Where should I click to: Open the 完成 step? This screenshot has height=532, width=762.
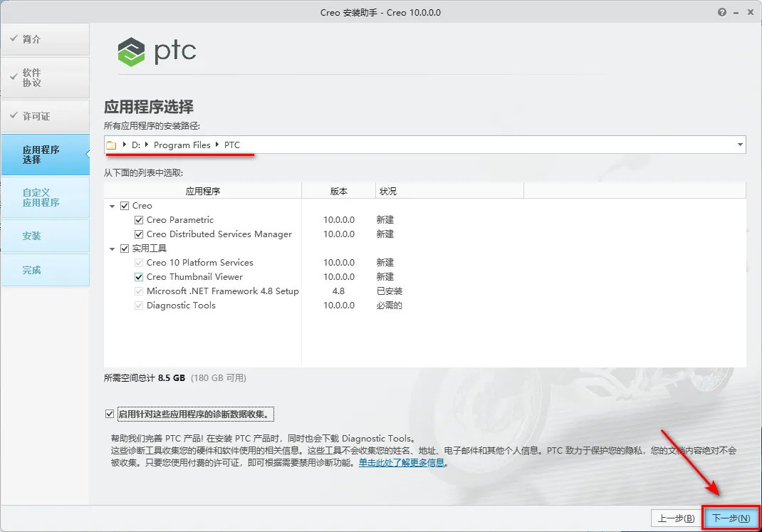click(45, 270)
